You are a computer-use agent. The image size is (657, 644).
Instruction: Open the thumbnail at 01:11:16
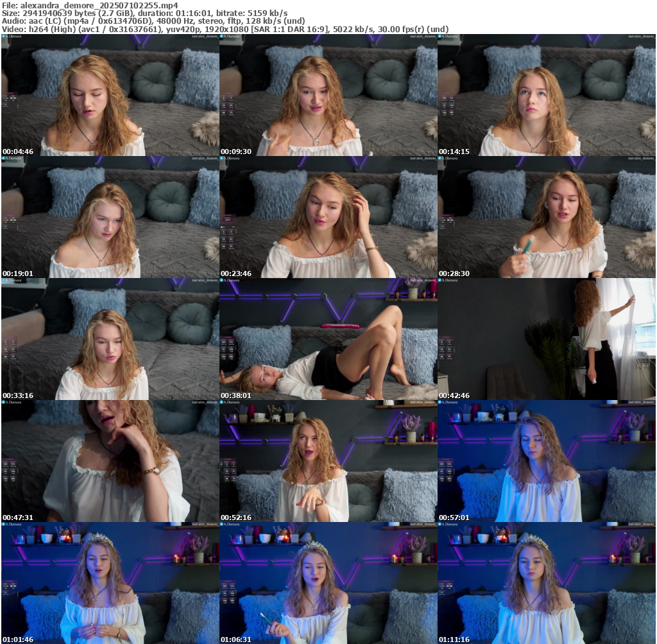pos(547,583)
